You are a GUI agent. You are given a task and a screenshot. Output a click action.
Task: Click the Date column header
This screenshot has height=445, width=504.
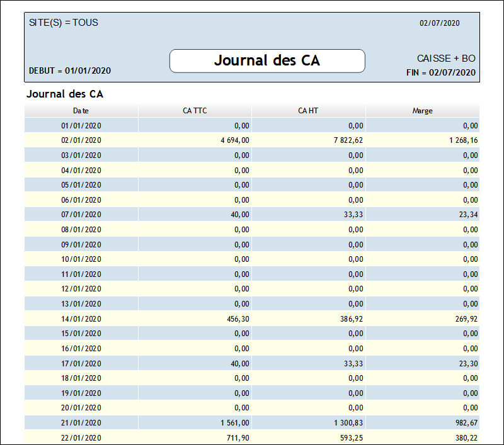click(x=81, y=111)
